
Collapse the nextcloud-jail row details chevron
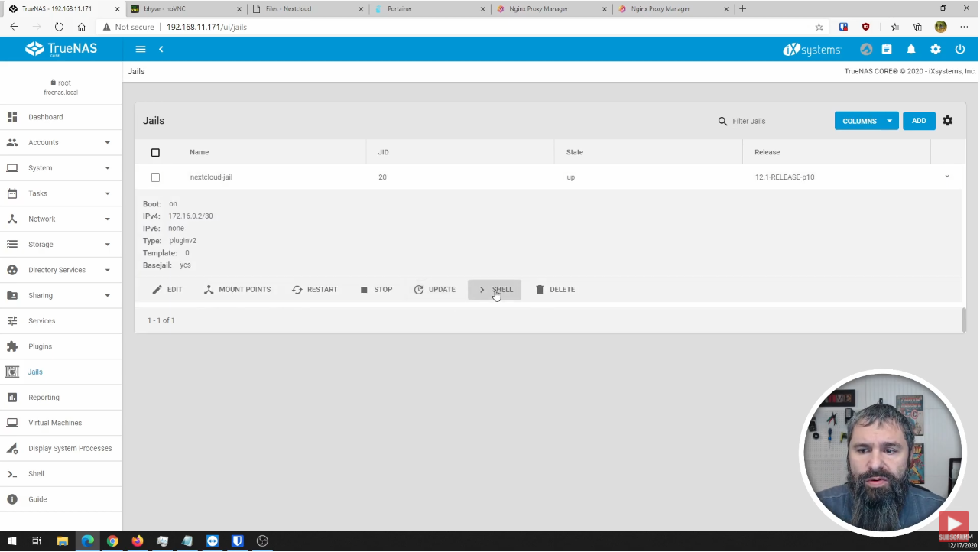(x=947, y=177)
